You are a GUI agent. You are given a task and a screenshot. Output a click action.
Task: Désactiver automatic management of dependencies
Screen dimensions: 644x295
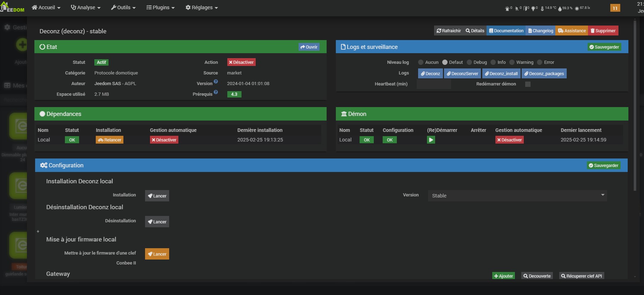coord(164,140)
